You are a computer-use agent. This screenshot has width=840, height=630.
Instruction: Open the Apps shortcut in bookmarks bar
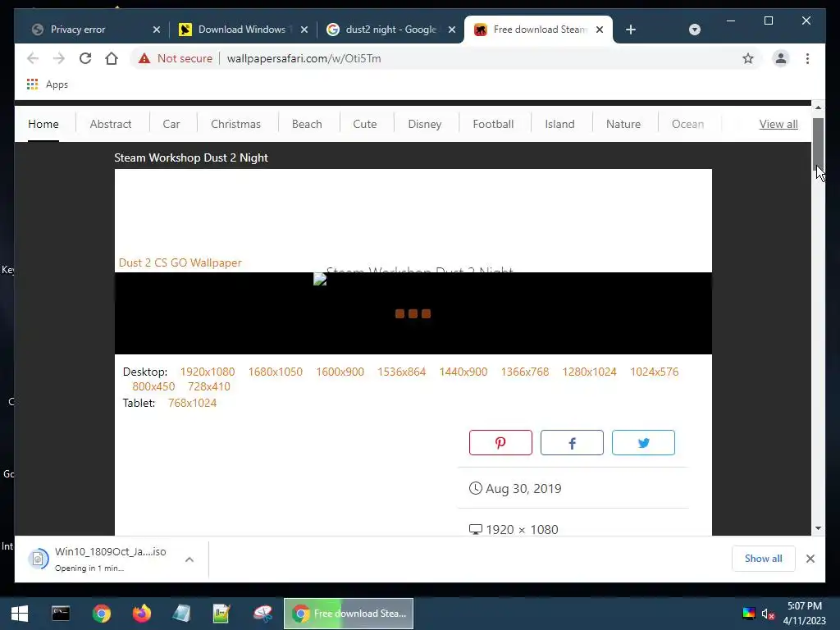pos(47,84)
